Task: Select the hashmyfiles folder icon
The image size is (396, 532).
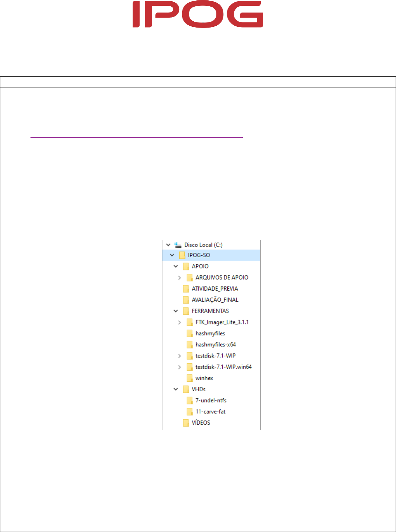Action: pyautogui.click(x=190, y=334)
